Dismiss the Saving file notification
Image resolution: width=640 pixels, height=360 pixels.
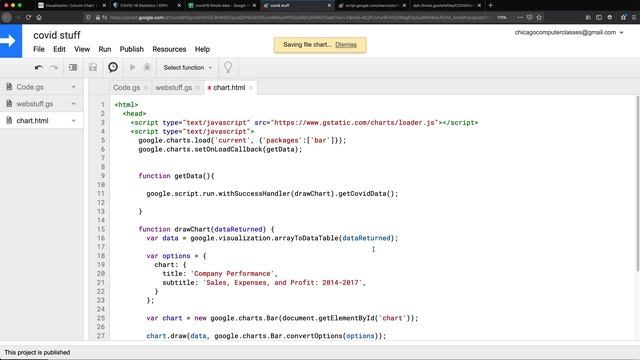(346, 45)
